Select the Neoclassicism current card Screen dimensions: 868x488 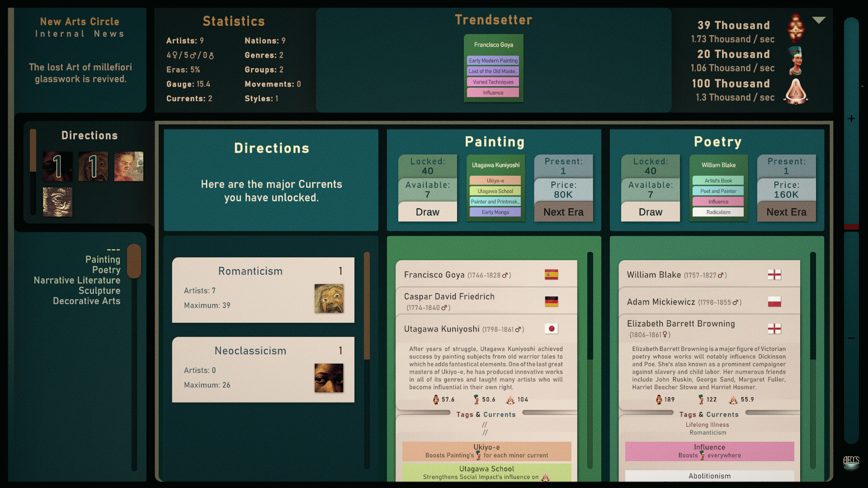263,370
